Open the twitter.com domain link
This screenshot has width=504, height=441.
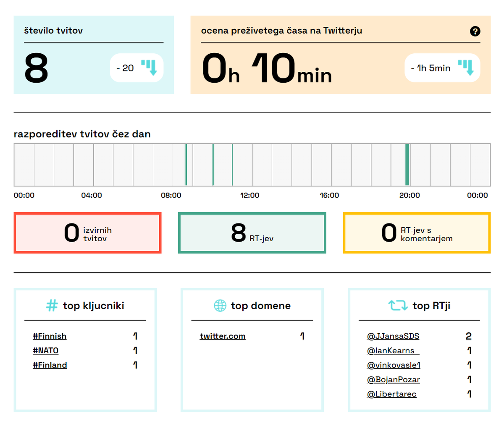pos(223,336)
